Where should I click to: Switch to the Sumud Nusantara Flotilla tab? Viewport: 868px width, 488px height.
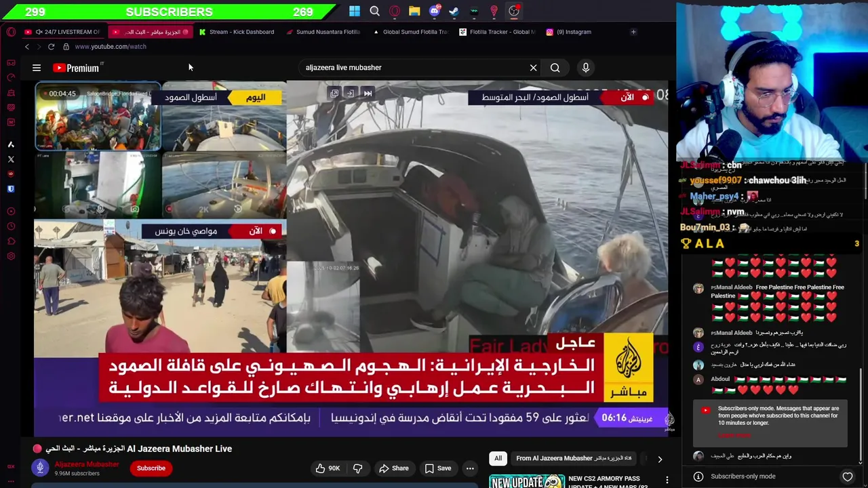324,32
